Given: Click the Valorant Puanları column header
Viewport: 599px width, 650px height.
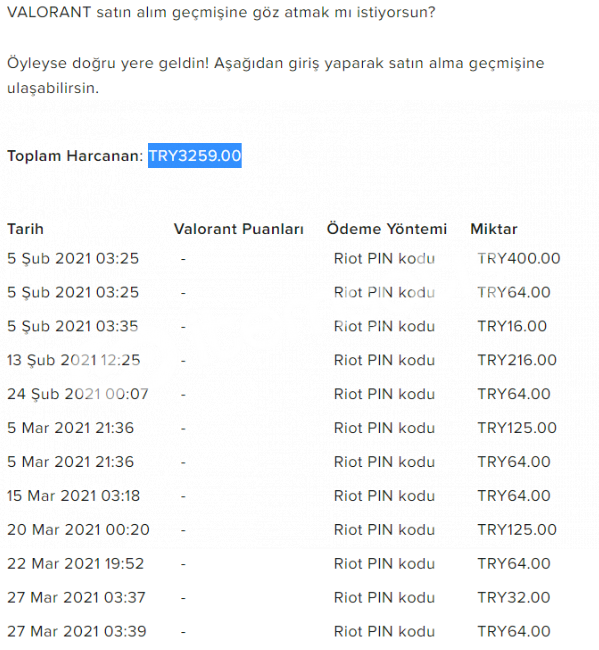Looking at the screenshot, I should tap(239, 229).
